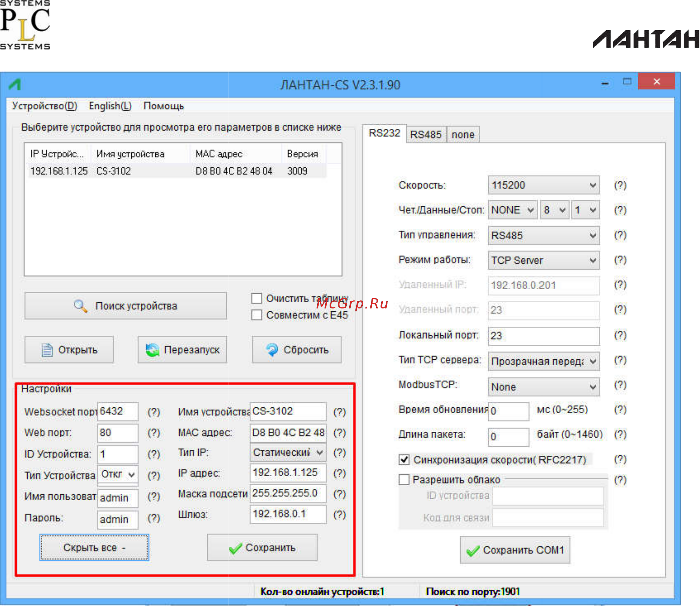This screenshot has width=700, height=606.
Task: Click the Websocket порт field 6432
Action: click(x=118, y=412)
